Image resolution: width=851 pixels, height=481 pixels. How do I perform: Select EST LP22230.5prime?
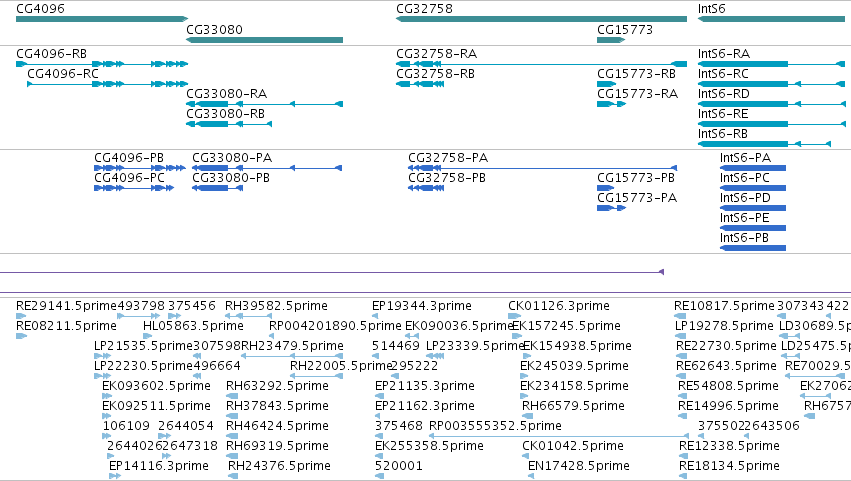pos(102,376)
